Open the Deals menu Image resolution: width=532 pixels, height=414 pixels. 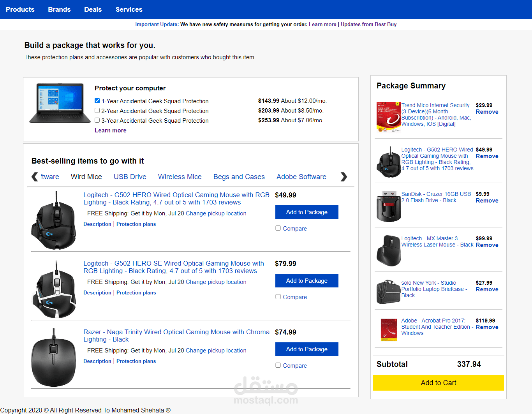[x=93, y=9]
